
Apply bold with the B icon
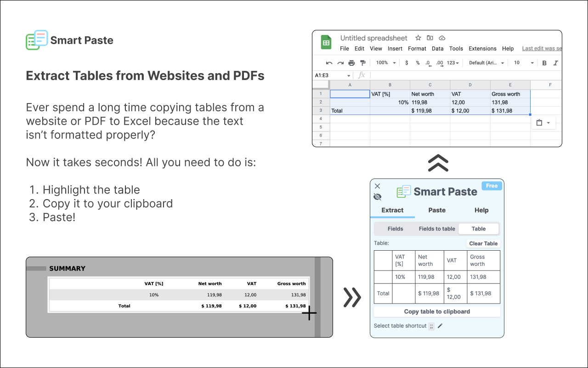pos(544,63)
